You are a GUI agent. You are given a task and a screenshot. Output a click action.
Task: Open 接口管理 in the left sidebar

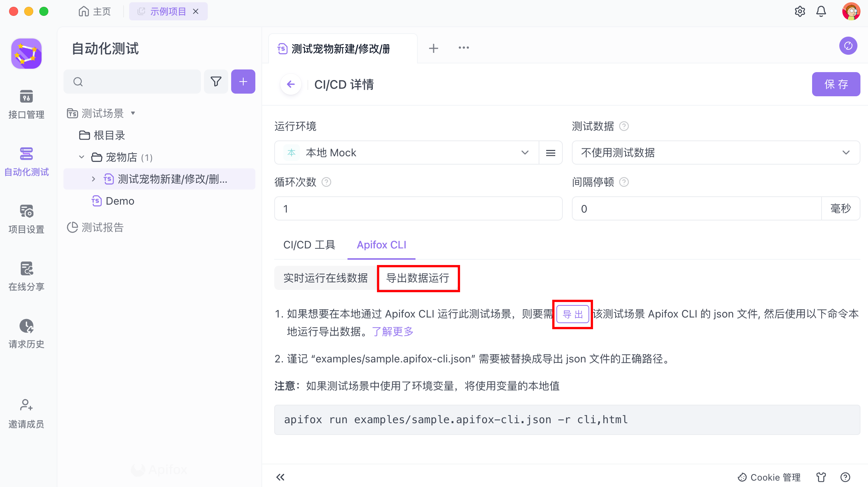[x=26, y=104]
